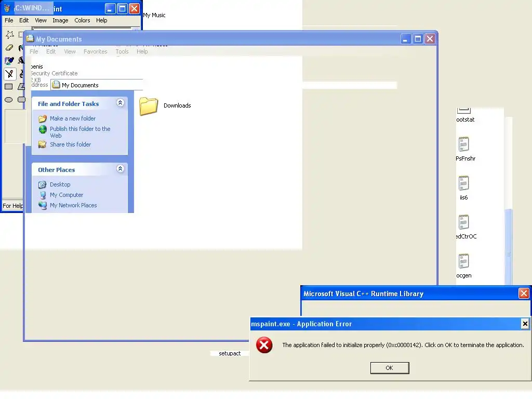532x399 pixels.
Task: Select the Ellipse shape tool in Paint
Action: (9, 100)
